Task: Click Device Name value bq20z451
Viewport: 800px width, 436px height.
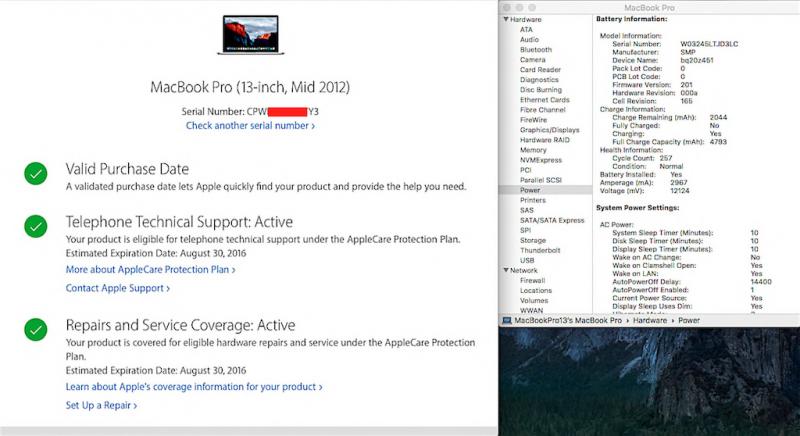Action: [697, 60]
